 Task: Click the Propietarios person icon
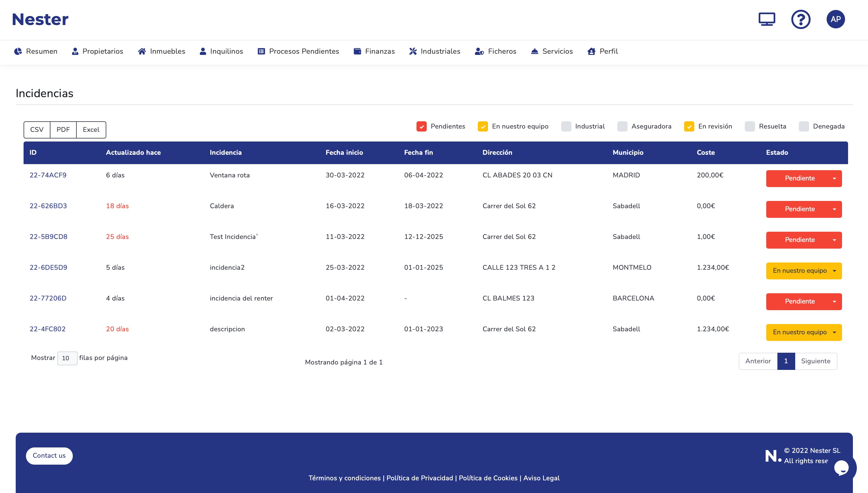tap(75, 51)
